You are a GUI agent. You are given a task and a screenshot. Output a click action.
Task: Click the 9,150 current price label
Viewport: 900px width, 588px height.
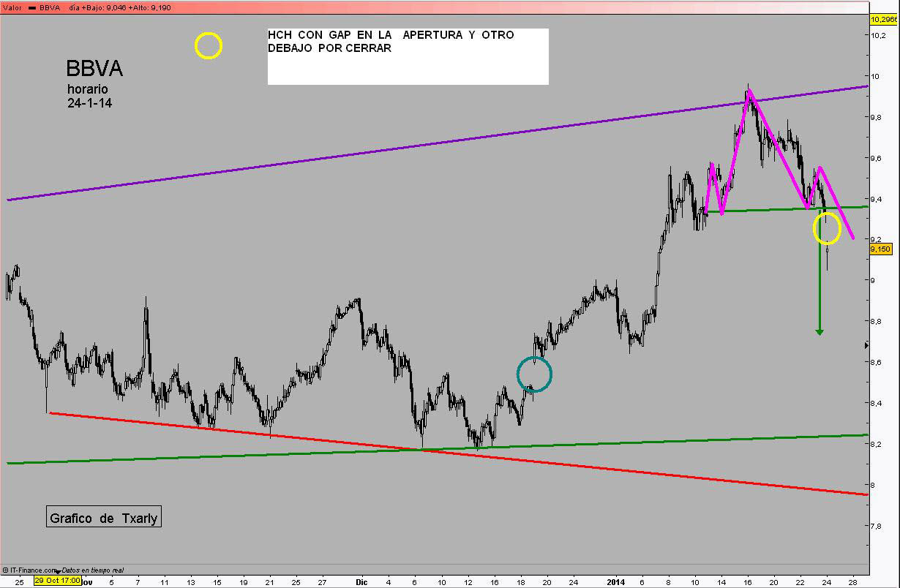(x=880, y=249)
